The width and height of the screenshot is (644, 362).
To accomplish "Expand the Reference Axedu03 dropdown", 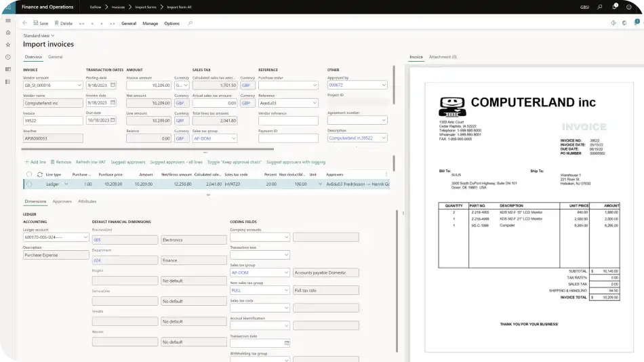I will pos(315,103).
